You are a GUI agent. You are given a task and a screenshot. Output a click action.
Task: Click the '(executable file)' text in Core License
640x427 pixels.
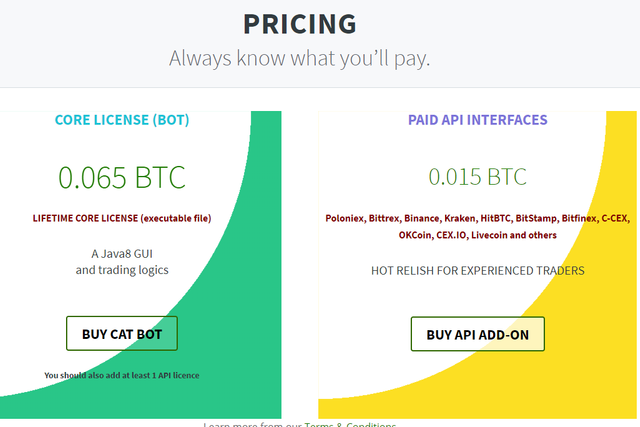point(175,218)
